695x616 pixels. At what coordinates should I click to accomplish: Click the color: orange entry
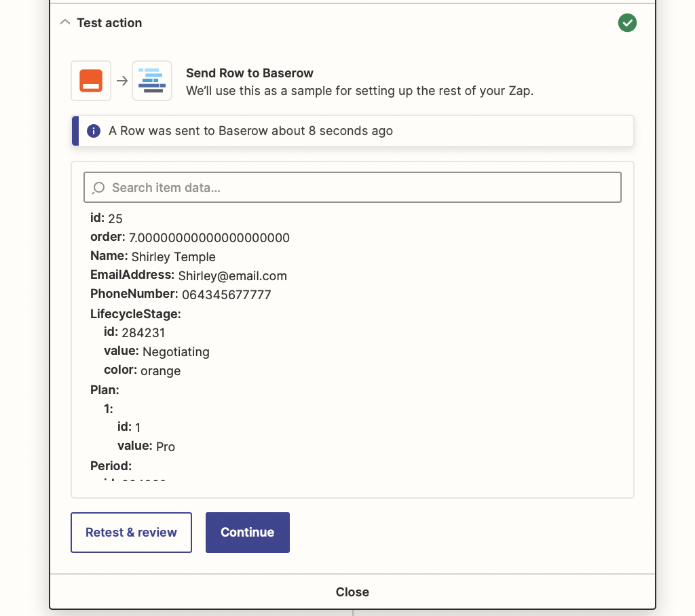pyautogui.click(x=143, y=370)
